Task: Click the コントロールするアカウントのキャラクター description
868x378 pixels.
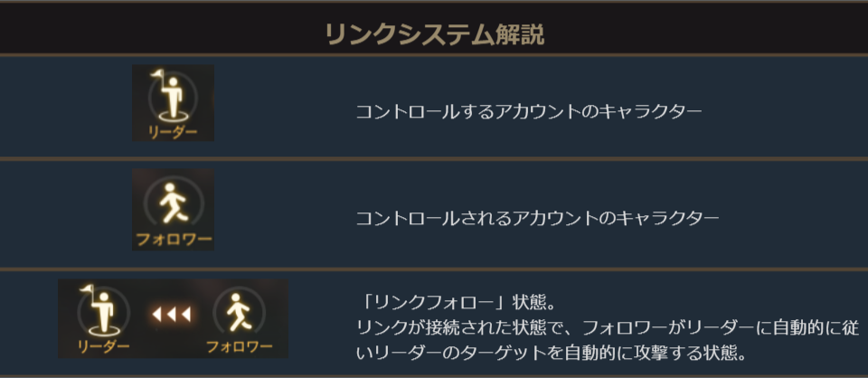Action: pos(528,111)
